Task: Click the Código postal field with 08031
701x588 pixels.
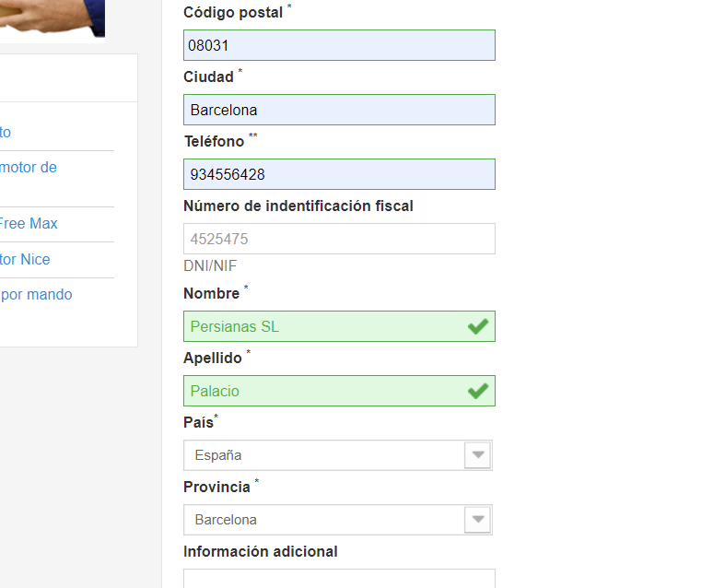Action: coord(339,45)
